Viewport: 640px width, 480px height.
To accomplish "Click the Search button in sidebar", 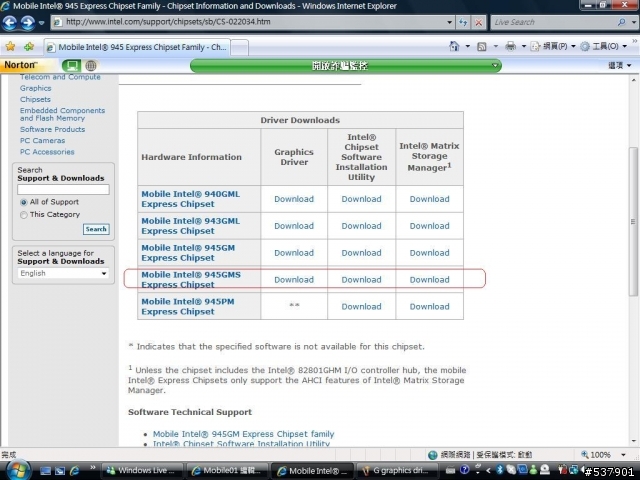I will (96, 229).
